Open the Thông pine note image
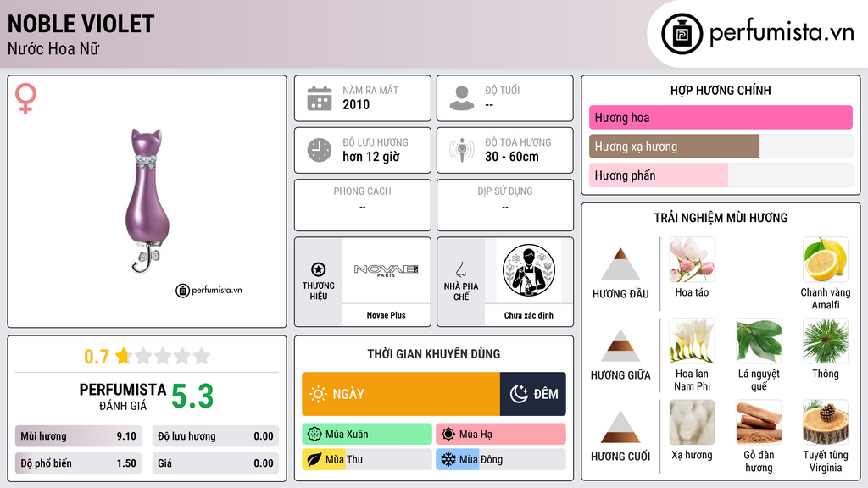This screenshot has width=868, height=488. 826,341
